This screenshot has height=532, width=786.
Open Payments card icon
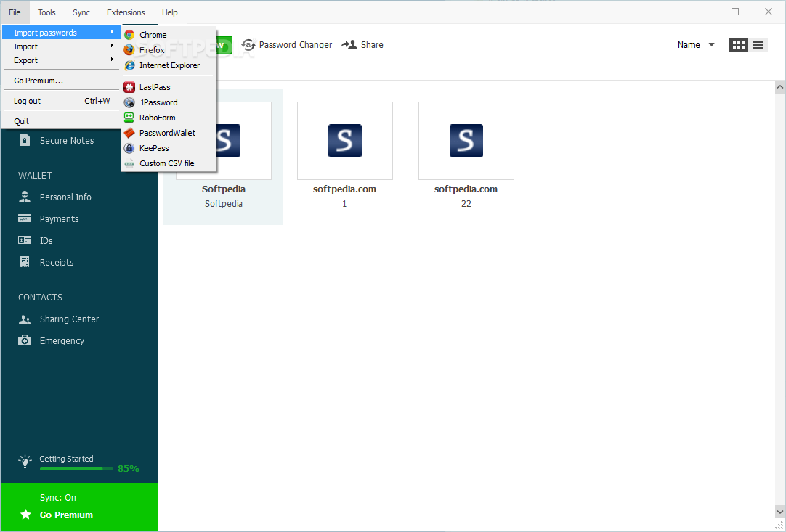(x=25, y=218)
